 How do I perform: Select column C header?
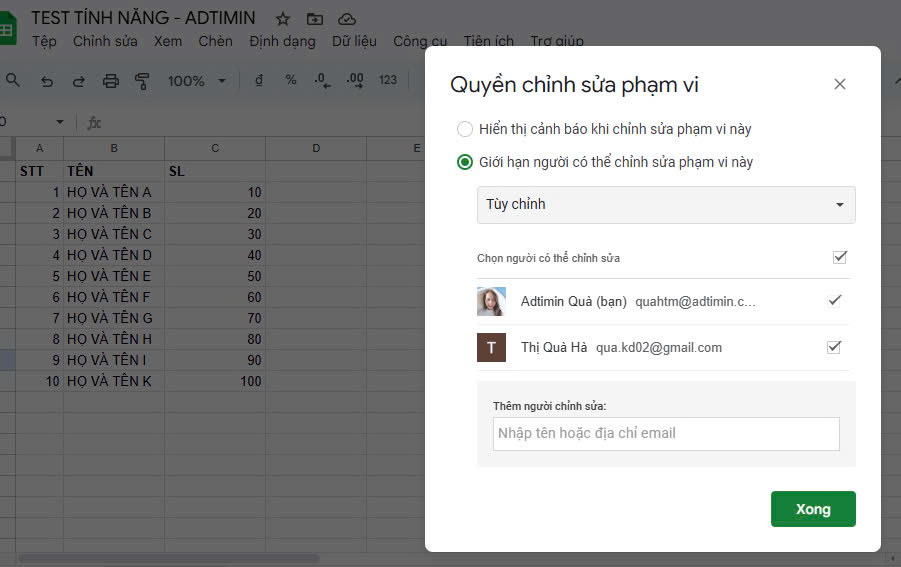215,148
